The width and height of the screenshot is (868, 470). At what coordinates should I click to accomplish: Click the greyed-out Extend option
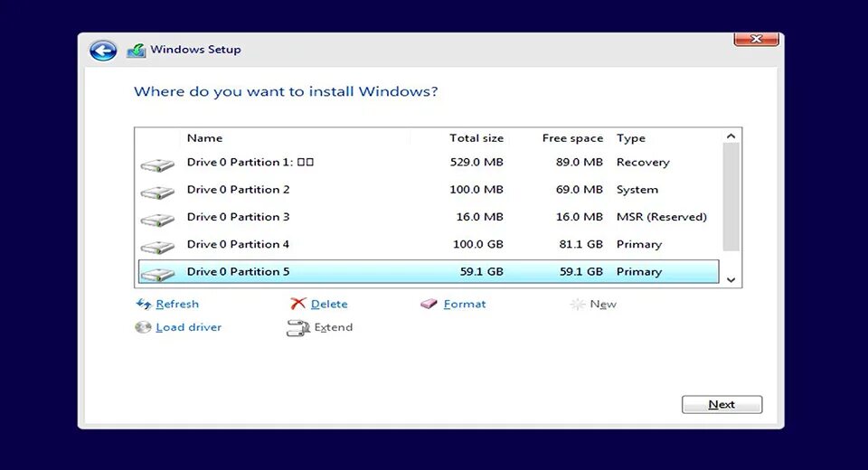pos(334,327)
